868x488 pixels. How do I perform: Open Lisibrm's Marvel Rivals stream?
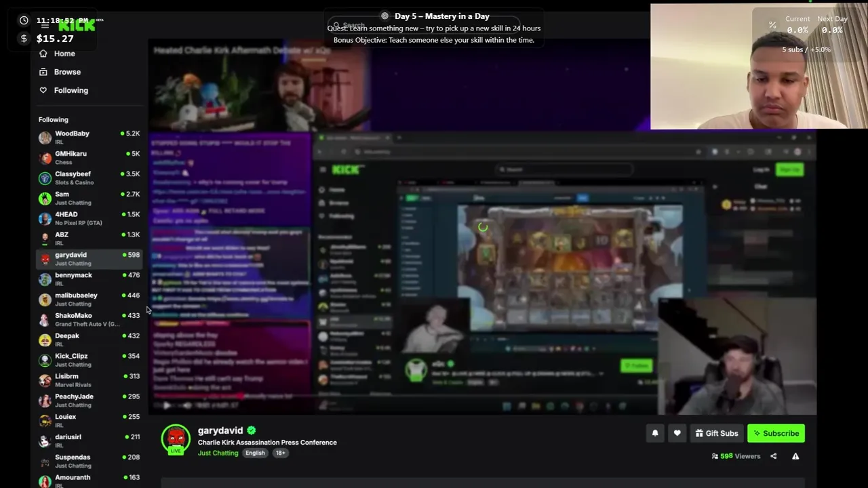89,380
